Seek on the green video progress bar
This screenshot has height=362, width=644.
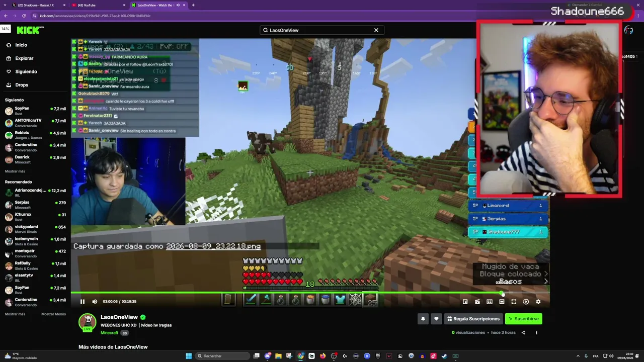(x=310, y=293)
